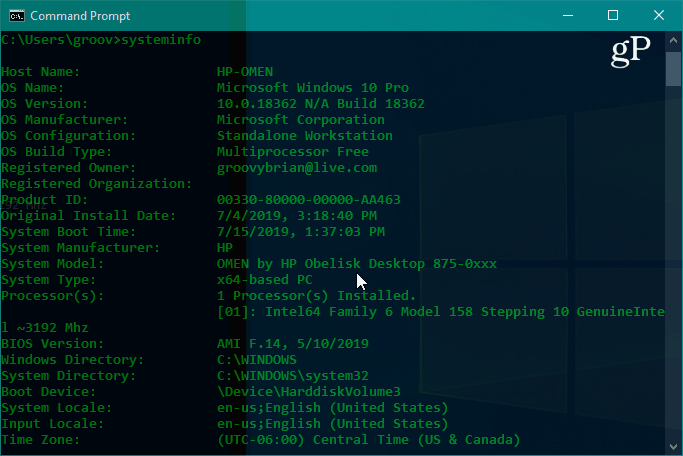Image resolution: width=683 pixels, height=456 pixels.
Task: Click System Locale en-us value
Action: (333, 408)
